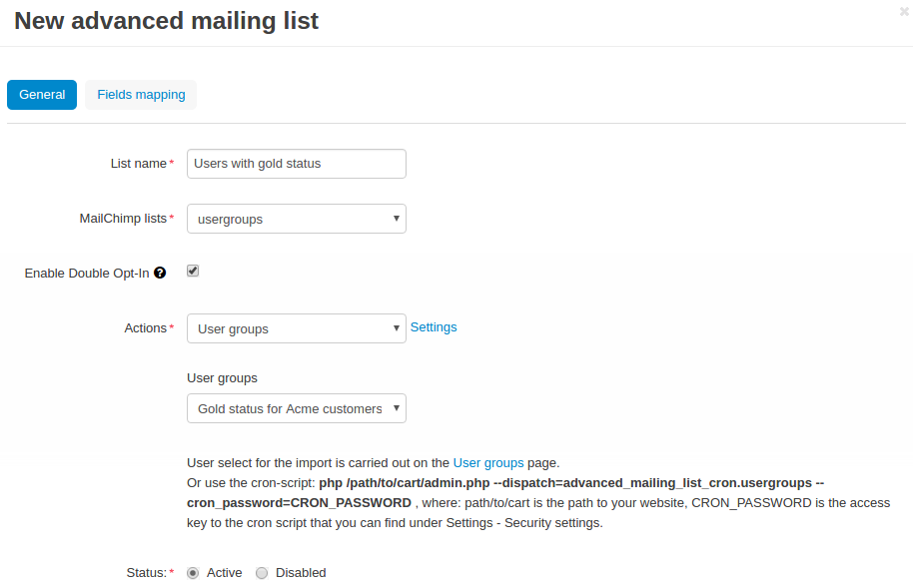Viewport: 913px width, 588px height.
Task: Open the MailChimp lists dropdown showing usergroups
Action: tap(297, 219)
